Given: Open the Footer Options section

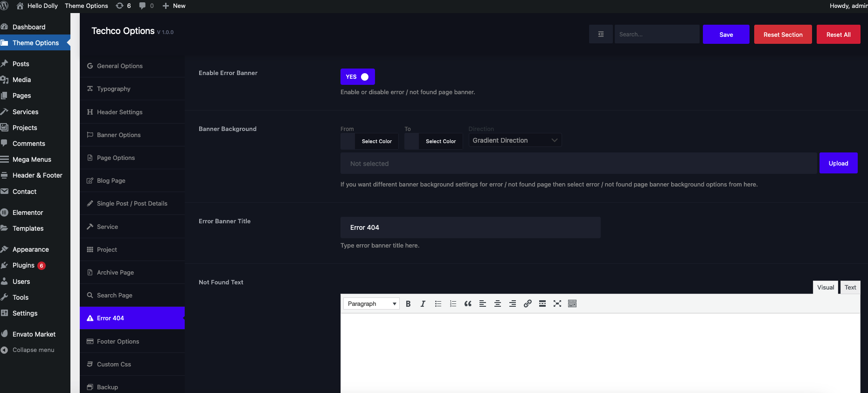Looking at the screenshot, I should tap(118, 342).
